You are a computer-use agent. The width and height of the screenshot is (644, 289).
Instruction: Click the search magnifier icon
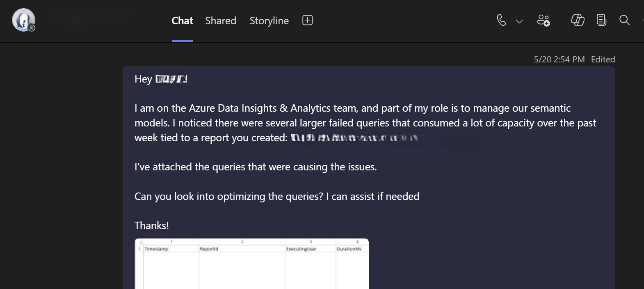[x=624, y=20]
